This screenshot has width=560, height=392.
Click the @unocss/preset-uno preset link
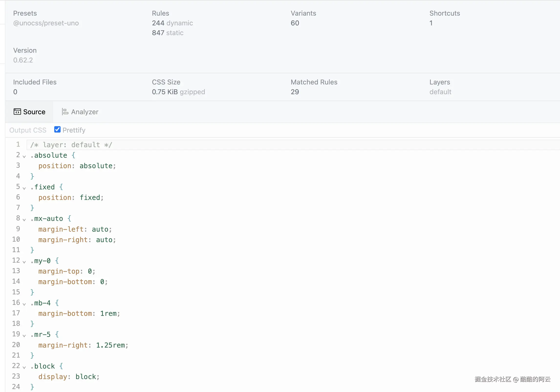coord(46,23)
